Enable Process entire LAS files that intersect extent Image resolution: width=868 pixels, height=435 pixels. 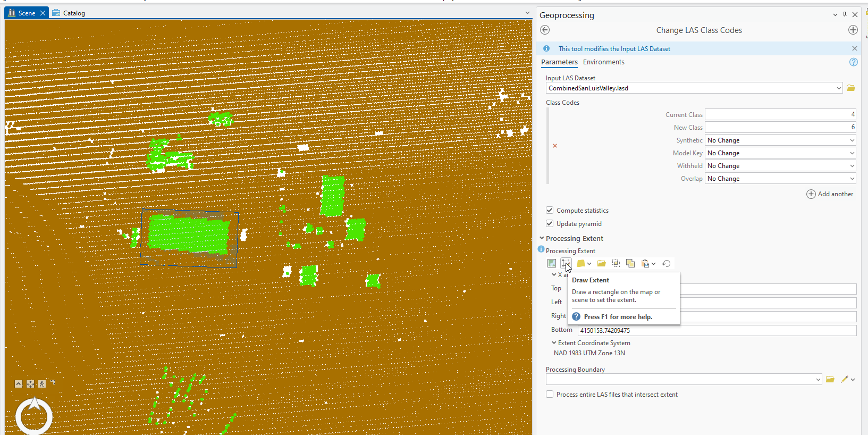[x=550, y=395]
